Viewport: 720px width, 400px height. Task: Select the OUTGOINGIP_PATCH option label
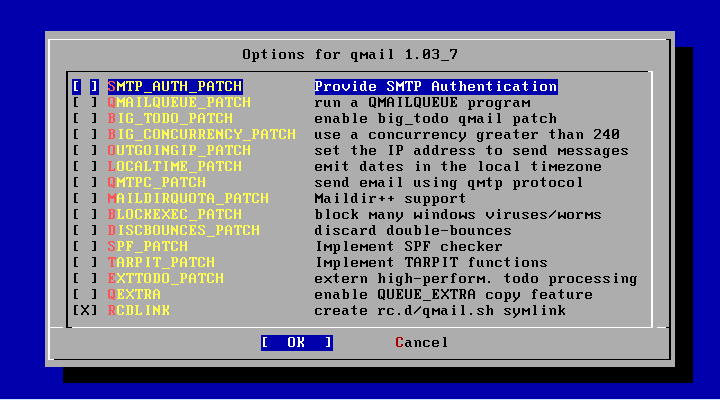pos(179,151)
